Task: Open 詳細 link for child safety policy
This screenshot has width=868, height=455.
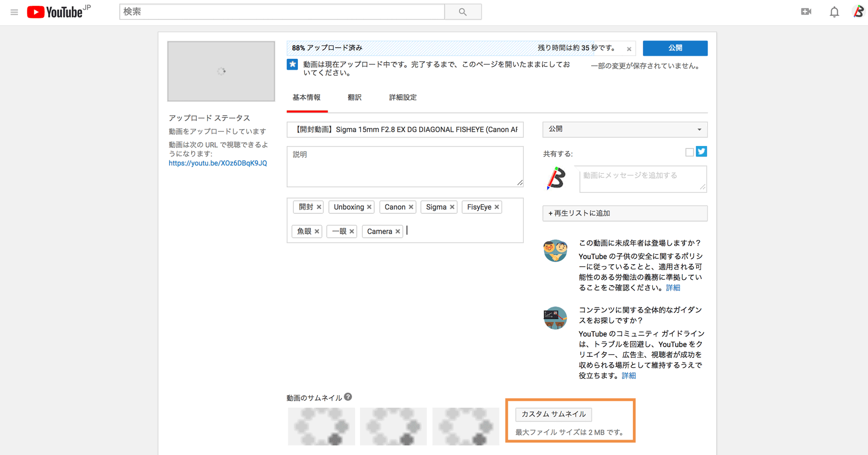Action: point(673,288)
